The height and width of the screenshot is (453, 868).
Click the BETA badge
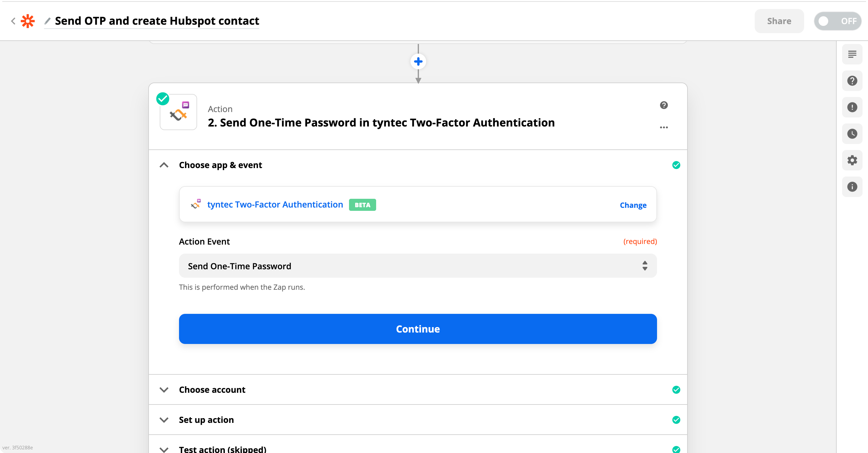[x=362, y=205]
